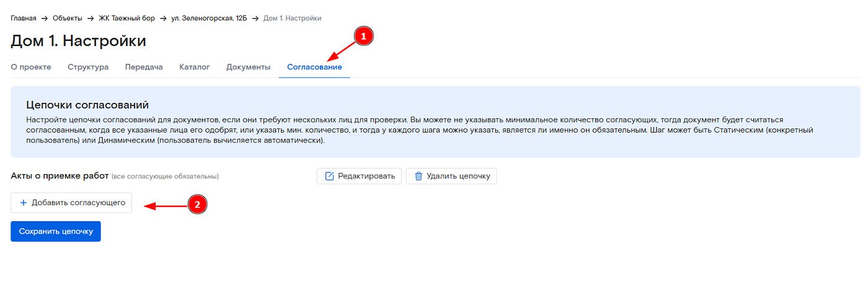This screenshot has height=303, width=868.
Task: Open the О проекте tab
Action: click(31, 67)
